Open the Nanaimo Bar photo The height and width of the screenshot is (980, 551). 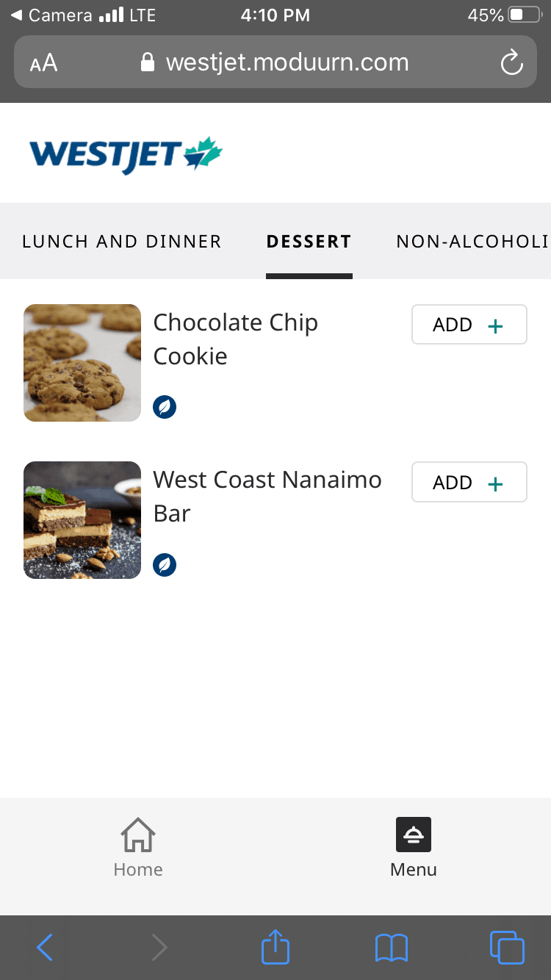pos(82,520)
